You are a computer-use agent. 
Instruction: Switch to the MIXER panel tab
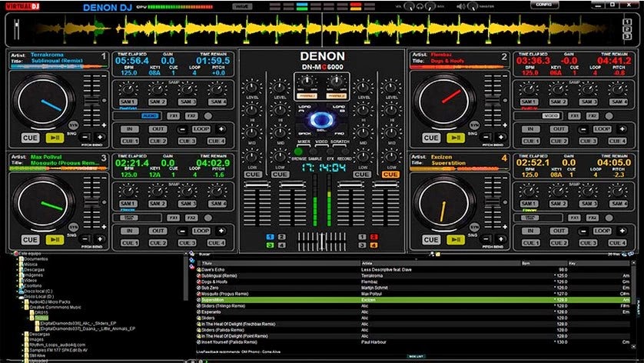(304, 142)
